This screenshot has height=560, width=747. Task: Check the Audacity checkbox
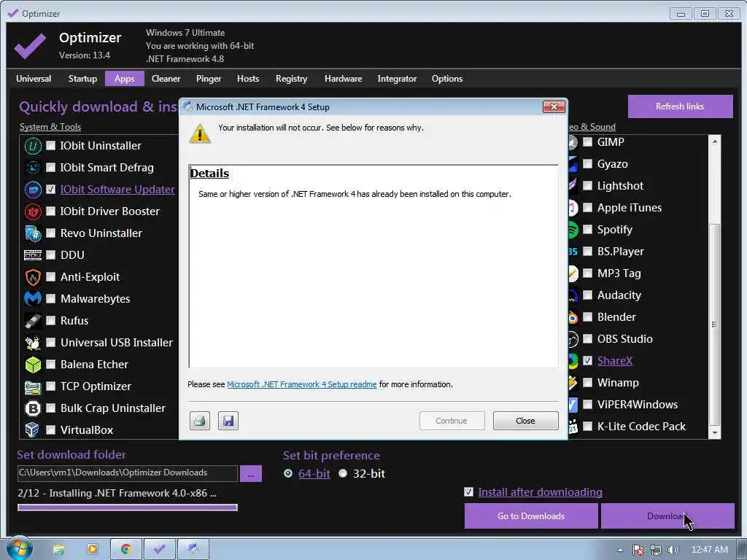(x=588, y=295)
